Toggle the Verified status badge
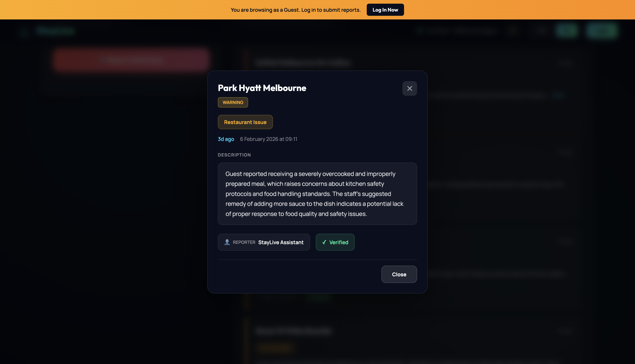 click(335, 242)
